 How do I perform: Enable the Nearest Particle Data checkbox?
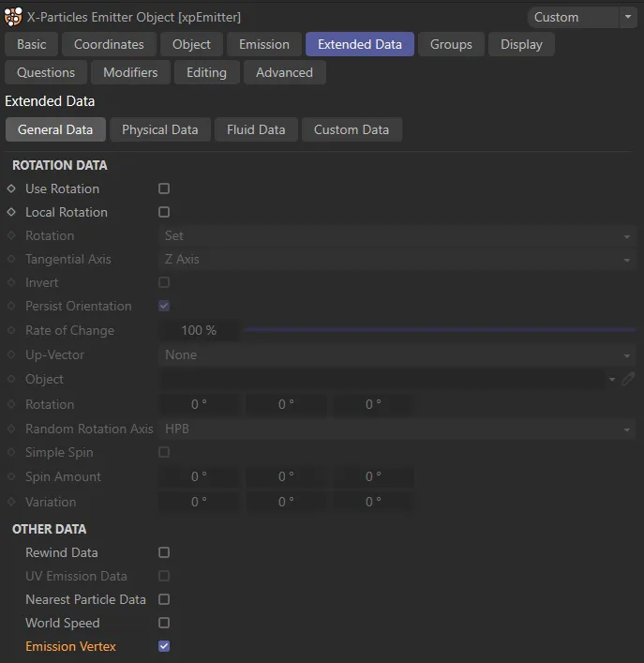coord(164,599)
